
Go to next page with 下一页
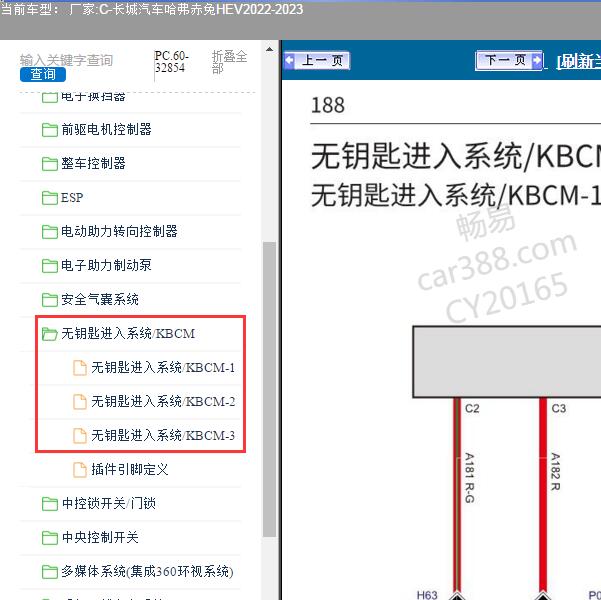point(509,61)
